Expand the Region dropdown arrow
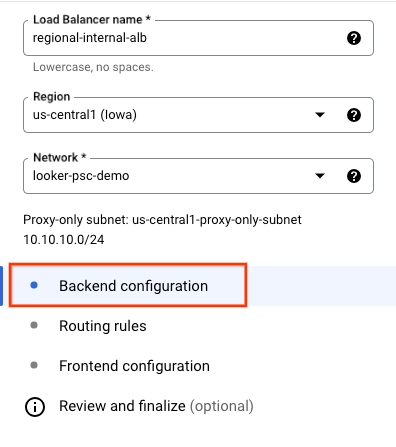 [x=320, y=115]
